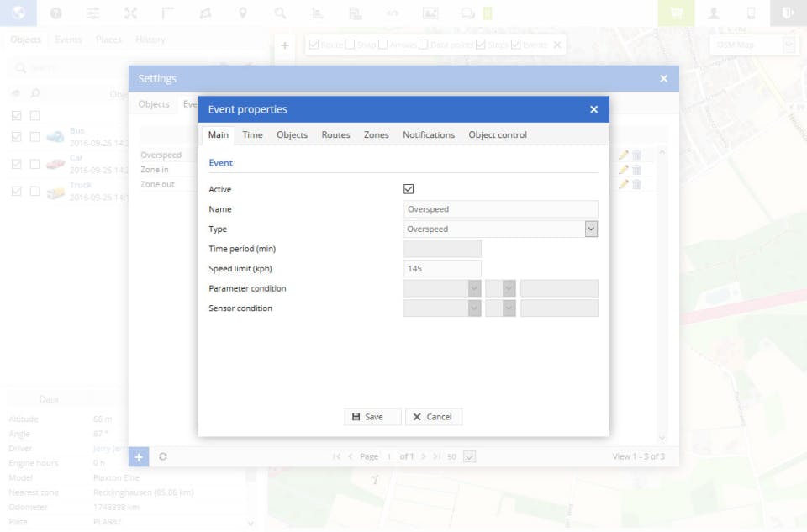Switch to the Notifications tab

[x=428, y=134]
